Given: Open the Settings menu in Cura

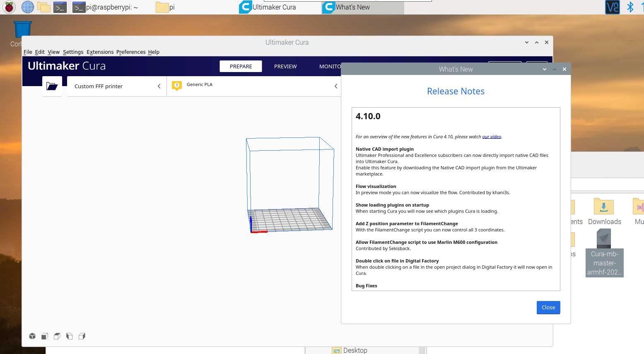Looking at the screenshot, I should tap(73, 52).
